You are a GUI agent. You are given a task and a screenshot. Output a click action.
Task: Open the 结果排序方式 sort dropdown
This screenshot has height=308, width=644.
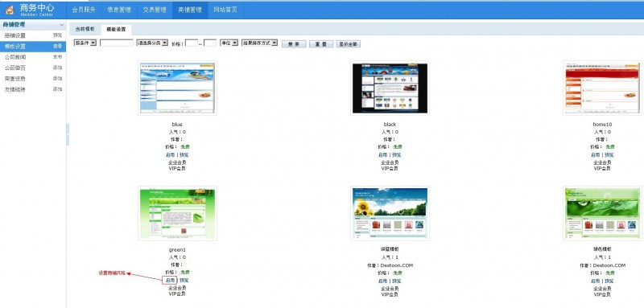pos(260,43)
